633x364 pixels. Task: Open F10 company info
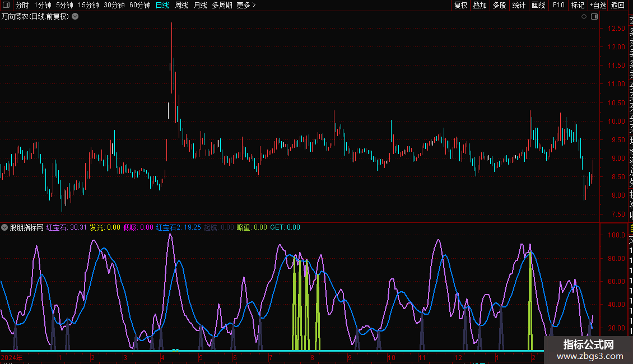coord(558,5)
